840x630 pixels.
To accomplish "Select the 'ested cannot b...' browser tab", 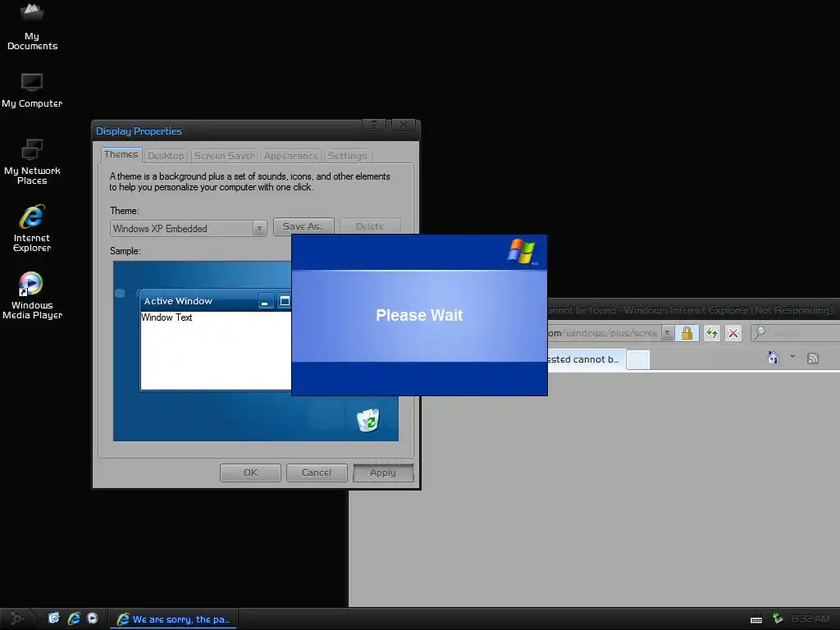I will coord(586,359).
